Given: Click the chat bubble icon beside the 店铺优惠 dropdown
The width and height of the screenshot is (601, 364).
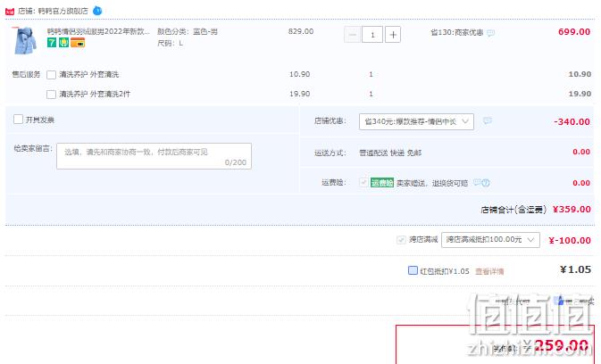Looking at the screenshot, I should pos(488,121).
